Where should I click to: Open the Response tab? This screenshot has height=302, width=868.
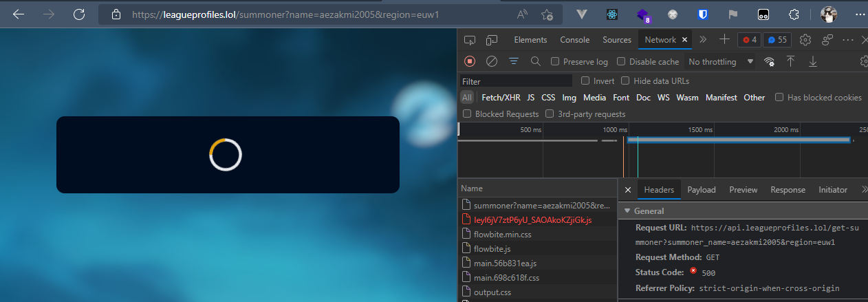[788, 190]
